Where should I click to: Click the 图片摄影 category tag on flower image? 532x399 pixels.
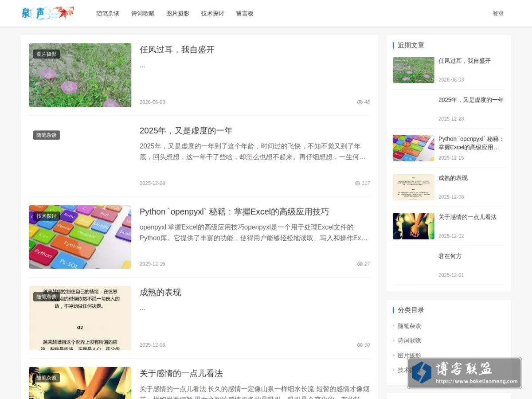pos(47,54)
